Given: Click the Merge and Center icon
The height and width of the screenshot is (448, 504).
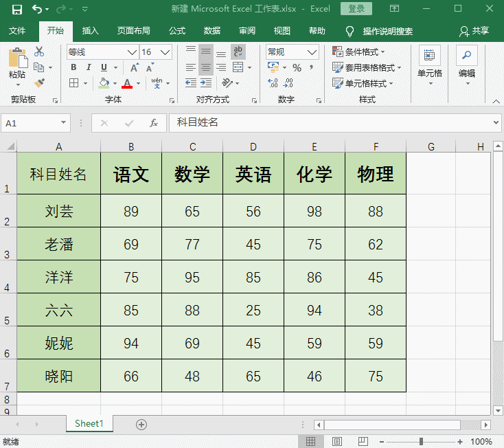Looking at the screenshot, I should [238, 67].
